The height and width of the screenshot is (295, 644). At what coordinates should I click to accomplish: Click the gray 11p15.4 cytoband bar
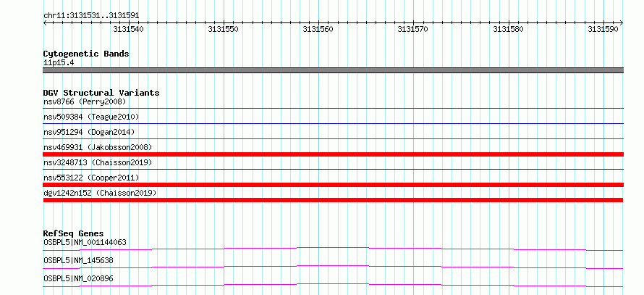coord(334,70)
